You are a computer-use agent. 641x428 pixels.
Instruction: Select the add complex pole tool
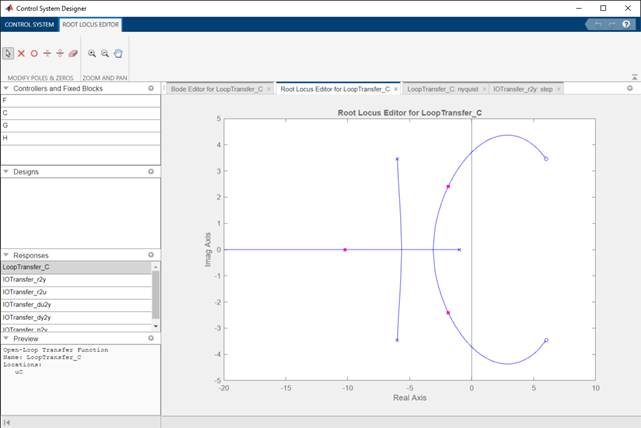pos(47,54)
